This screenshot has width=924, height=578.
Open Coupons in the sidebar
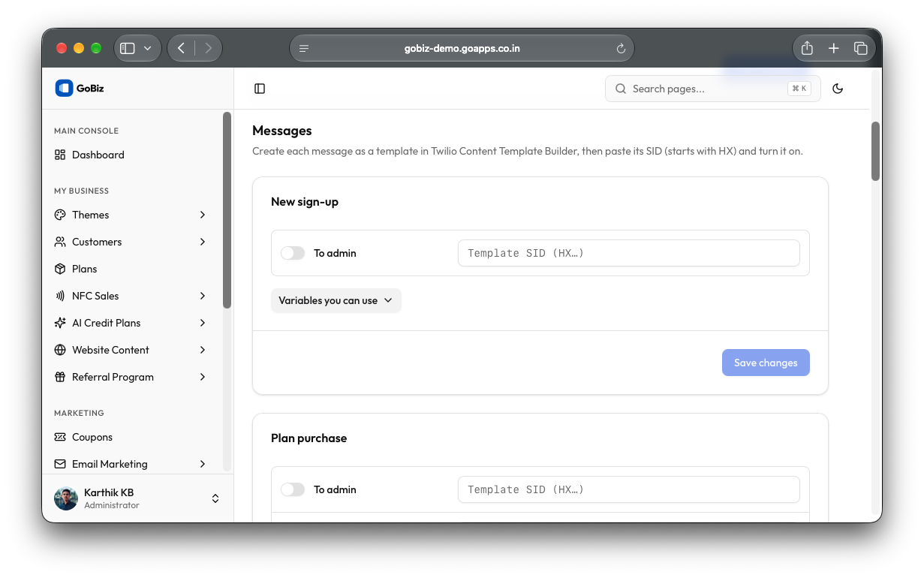point(131,437)
